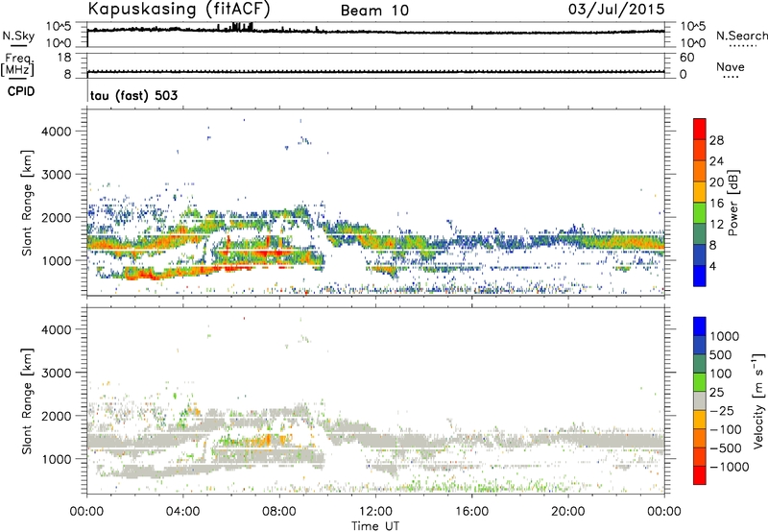Click the '12:00' time axis label
768x532 pixels.
pos(375,512)
